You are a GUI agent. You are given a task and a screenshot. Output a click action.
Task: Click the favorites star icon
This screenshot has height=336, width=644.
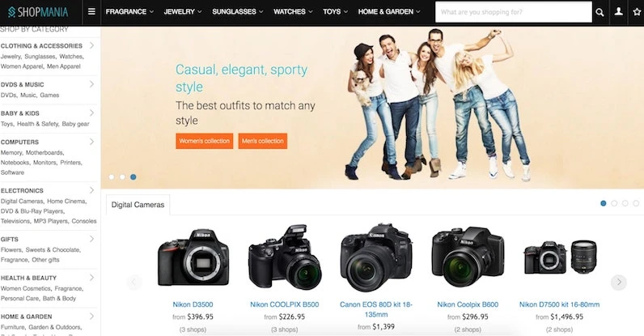[637, 12]
